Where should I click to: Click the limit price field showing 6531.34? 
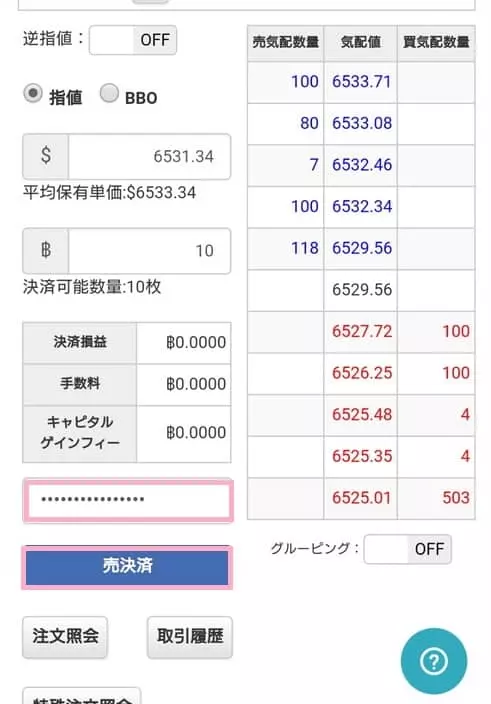[x=149, y=156]
